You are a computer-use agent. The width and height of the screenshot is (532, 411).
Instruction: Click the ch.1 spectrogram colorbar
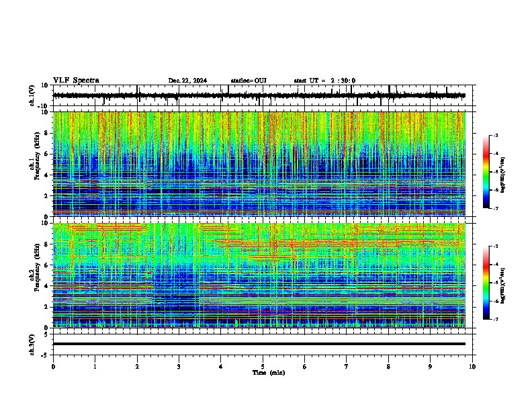click(x=486, y=172)
